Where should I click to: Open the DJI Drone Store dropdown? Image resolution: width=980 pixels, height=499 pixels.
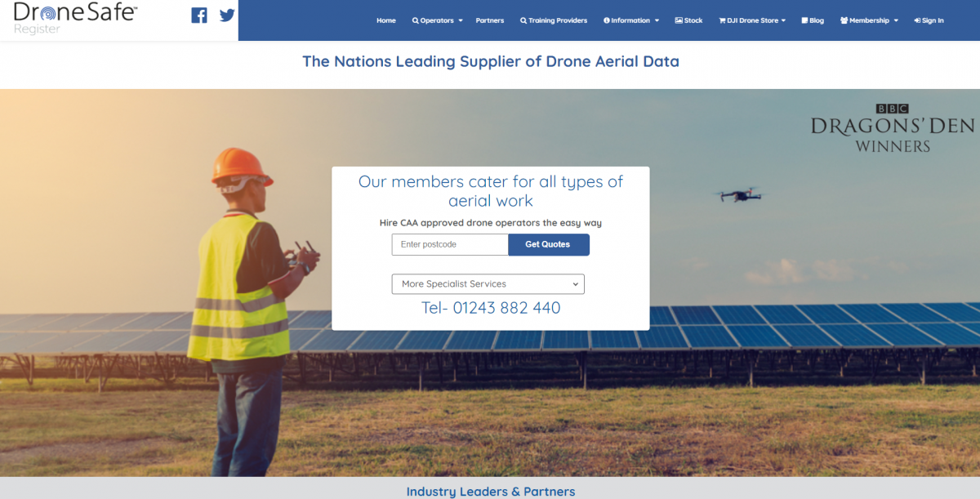(x=752, y=20)
